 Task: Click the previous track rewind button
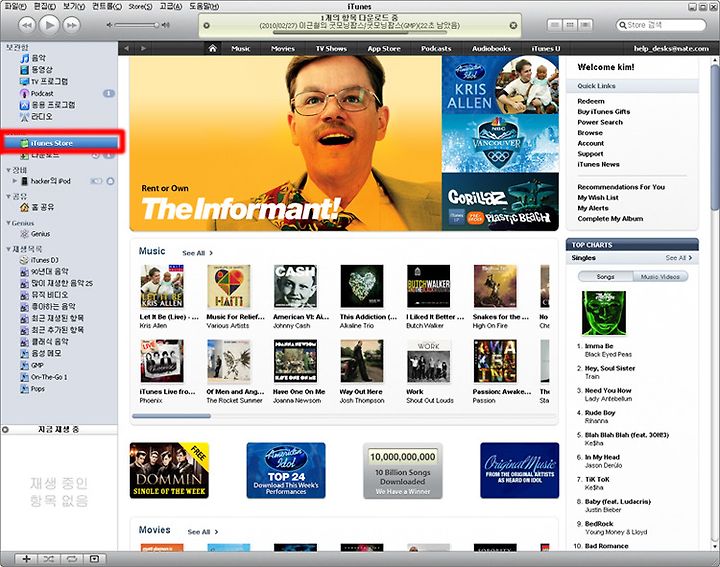coord(27,25)
